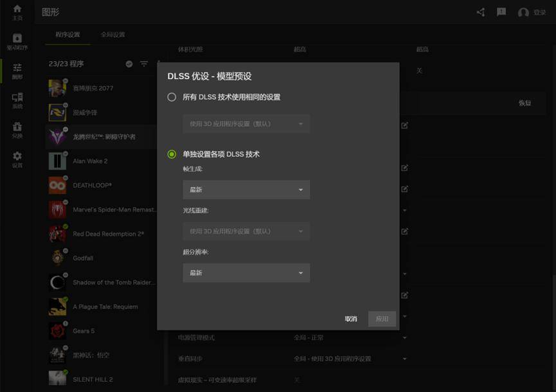Image resolution: width=556 pixels, height=392 pixels.
Task: Open the 兑换 (Redeem) gift icon
Action: [17, 130]
